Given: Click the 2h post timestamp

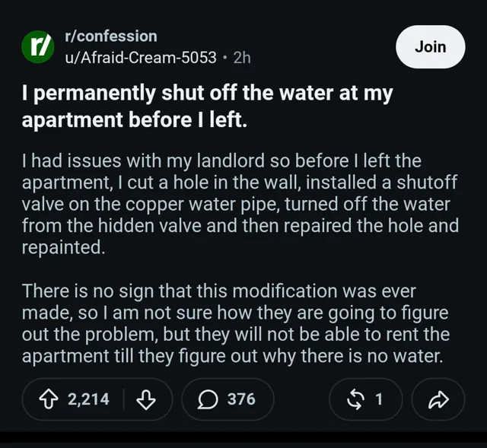Looking at the screenshot, I should [242, 58].
